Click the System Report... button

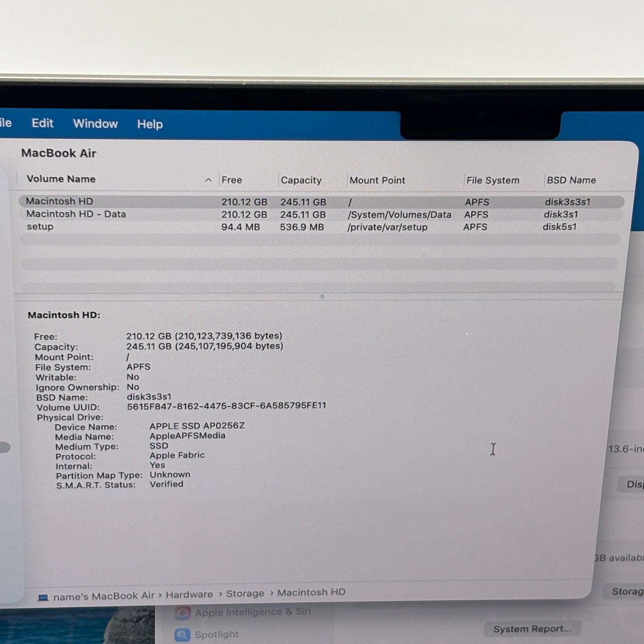[x=532, y=629]
